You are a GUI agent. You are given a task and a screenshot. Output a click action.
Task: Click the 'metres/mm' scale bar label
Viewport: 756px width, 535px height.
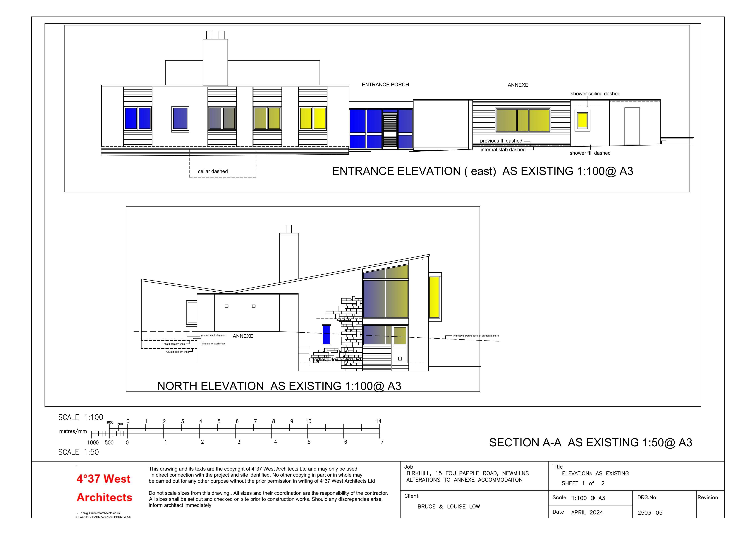click(x=73, y=431)
